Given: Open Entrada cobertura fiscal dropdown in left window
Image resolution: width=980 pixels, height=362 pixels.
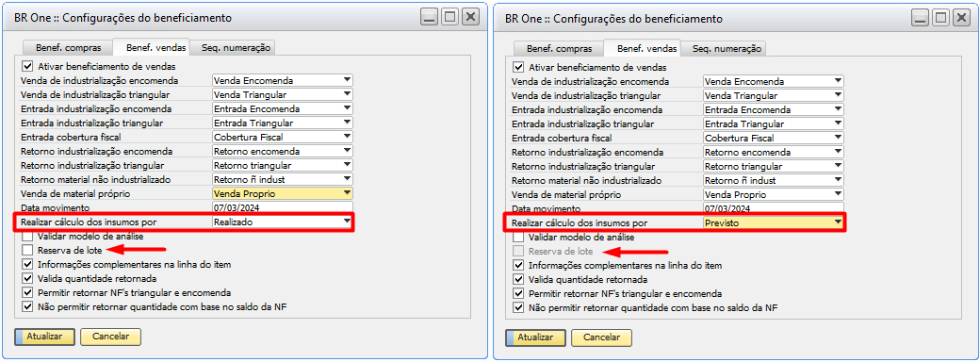Looking at the screenshot, I should point(283,137).
